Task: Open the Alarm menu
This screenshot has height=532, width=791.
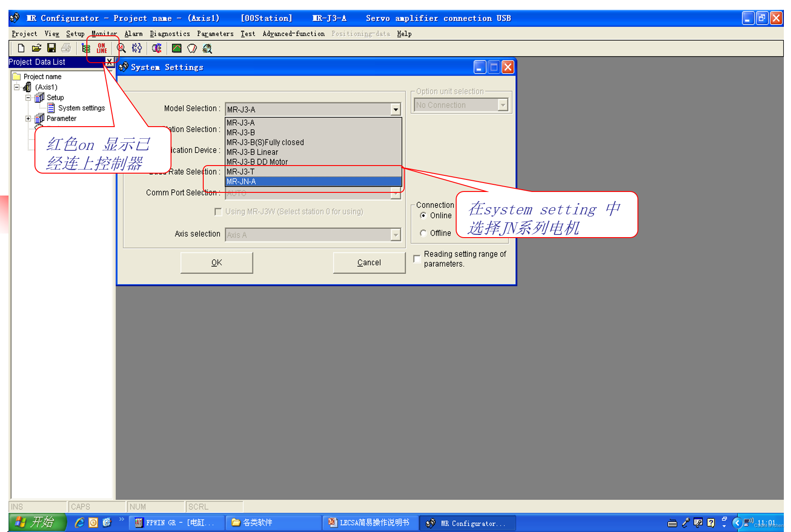Action: (133, 34)
